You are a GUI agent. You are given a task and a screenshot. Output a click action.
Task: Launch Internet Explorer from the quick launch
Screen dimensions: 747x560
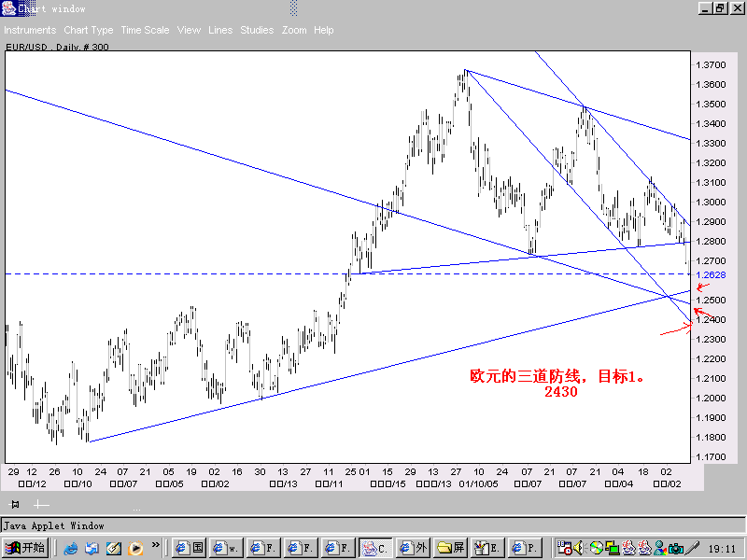[x=71, y=549]
